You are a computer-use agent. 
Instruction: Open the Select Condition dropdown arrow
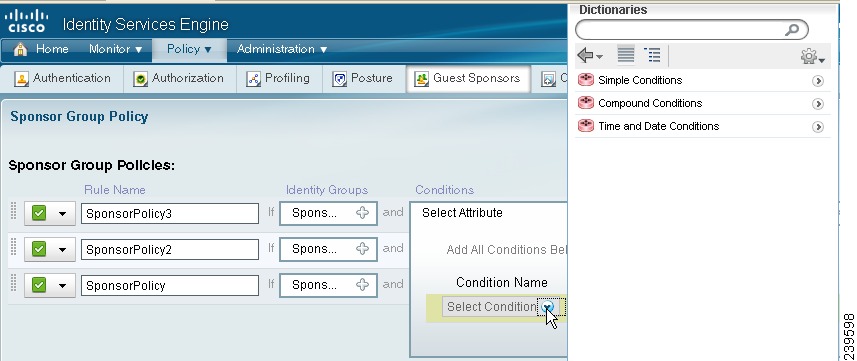548,307
